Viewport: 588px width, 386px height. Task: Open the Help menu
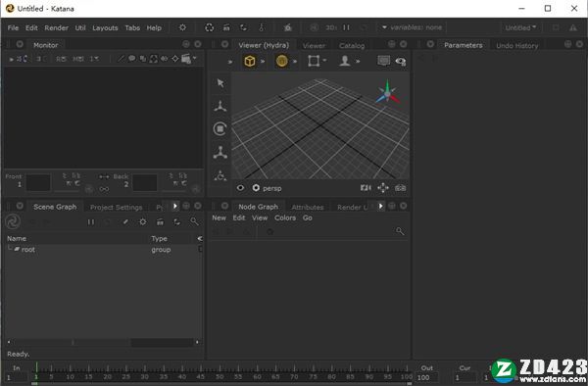pos(154,27)
